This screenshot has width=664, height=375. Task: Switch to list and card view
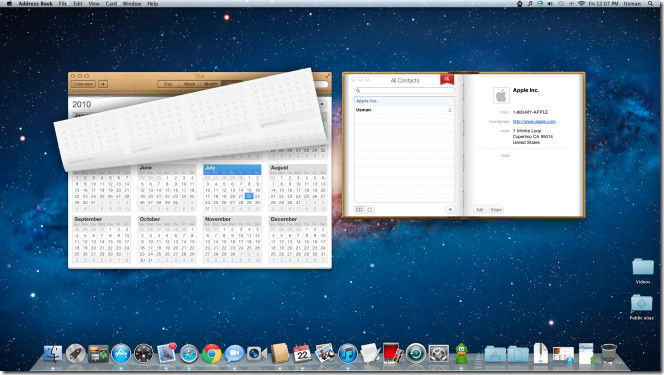coord(359,210)
